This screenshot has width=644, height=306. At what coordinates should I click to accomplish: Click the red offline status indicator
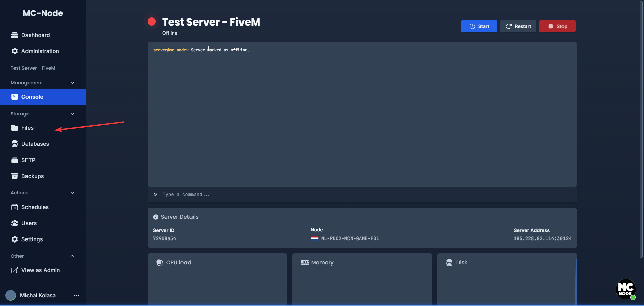click(152, 21)
